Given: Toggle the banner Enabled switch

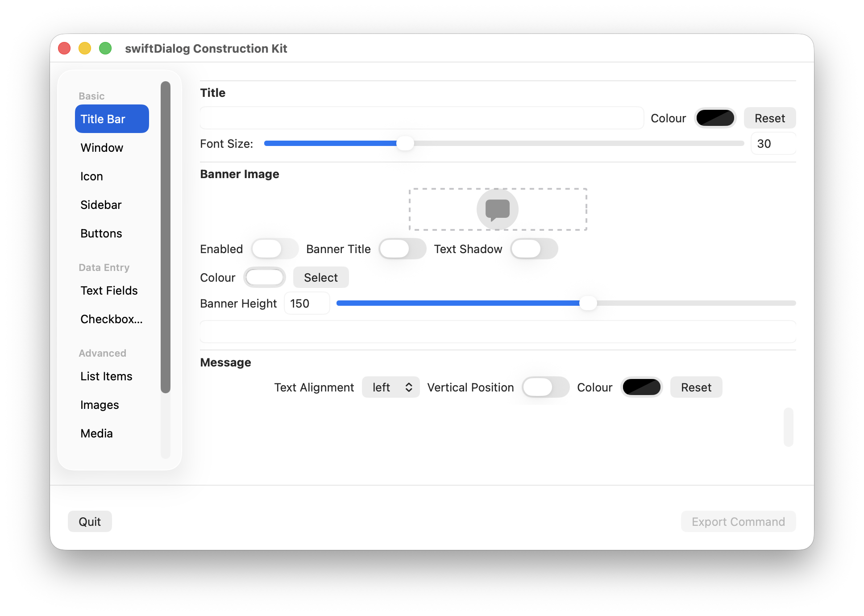Looking at the screenshot, I should [x=274, y=249].
